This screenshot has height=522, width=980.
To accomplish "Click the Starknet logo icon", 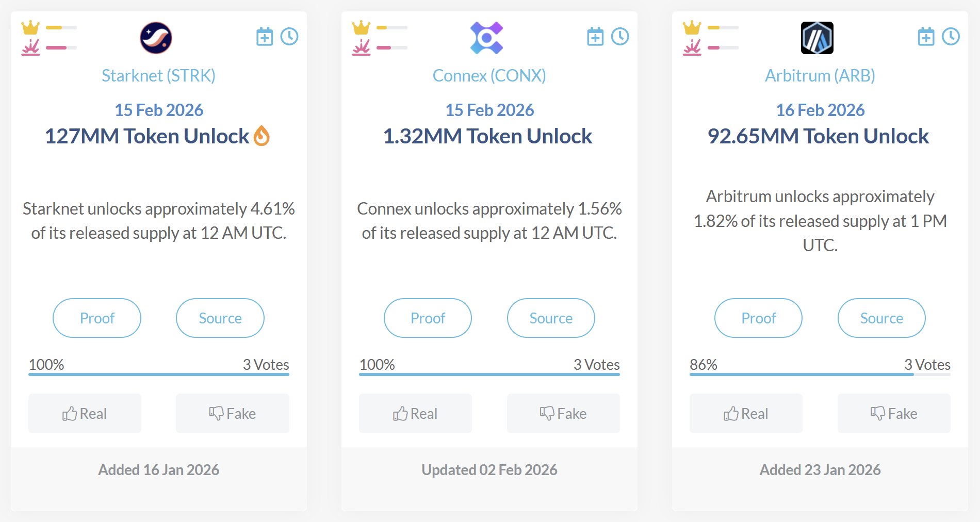I will point(156,38).
